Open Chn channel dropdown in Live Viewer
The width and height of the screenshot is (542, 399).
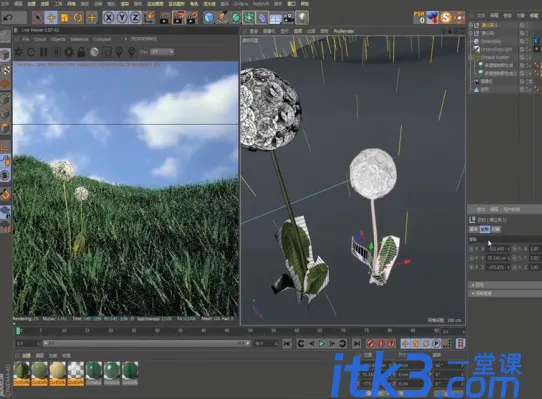(x=162, y=52)
